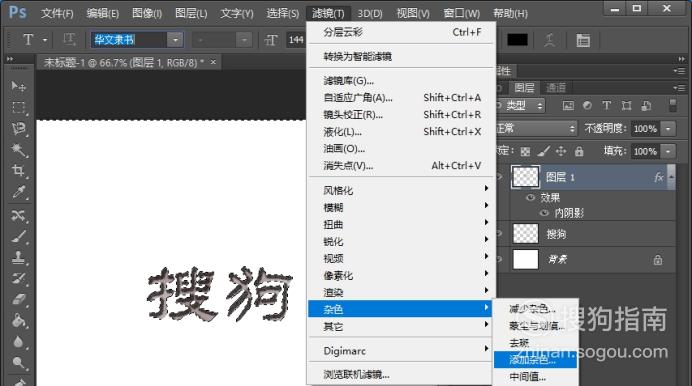Open the 文件(F) menu
692x386 pixels.
57,13
